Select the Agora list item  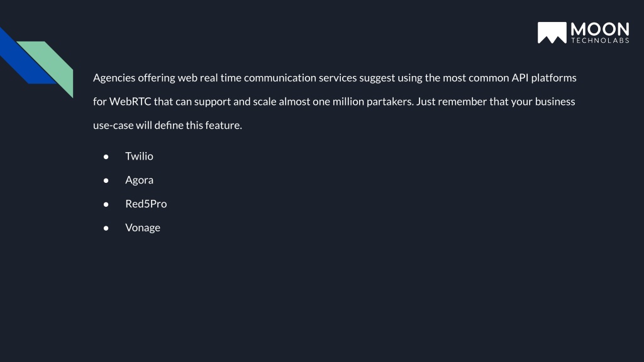coord(139,180)
